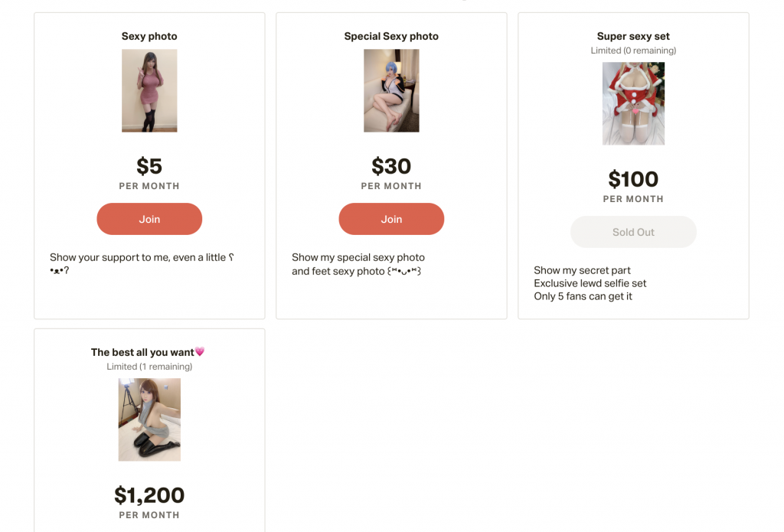Select the $100 per month price
Image resolution: width=784 pixels, height=532 pixels.
coord(633,180)
